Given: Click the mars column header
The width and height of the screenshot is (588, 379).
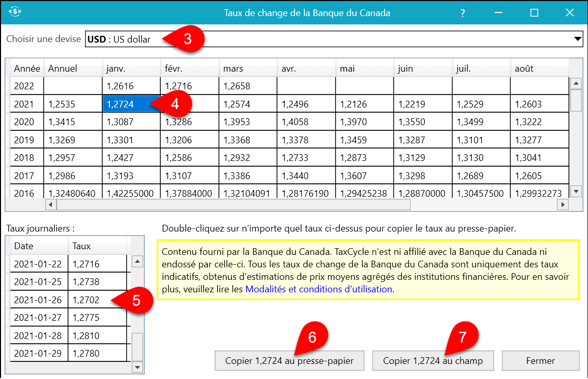Looking at the screenshot, I should pyautogui.click(x=248, y=69).
